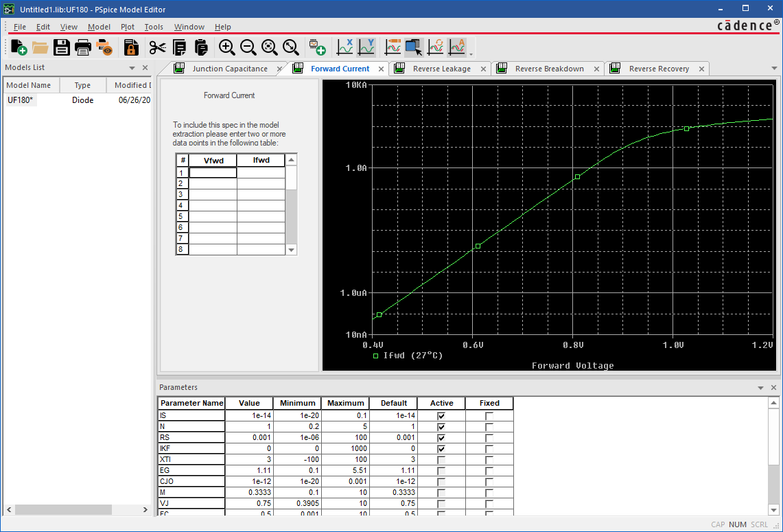
Task: Click the Print icon
Action: click(83, 47)
